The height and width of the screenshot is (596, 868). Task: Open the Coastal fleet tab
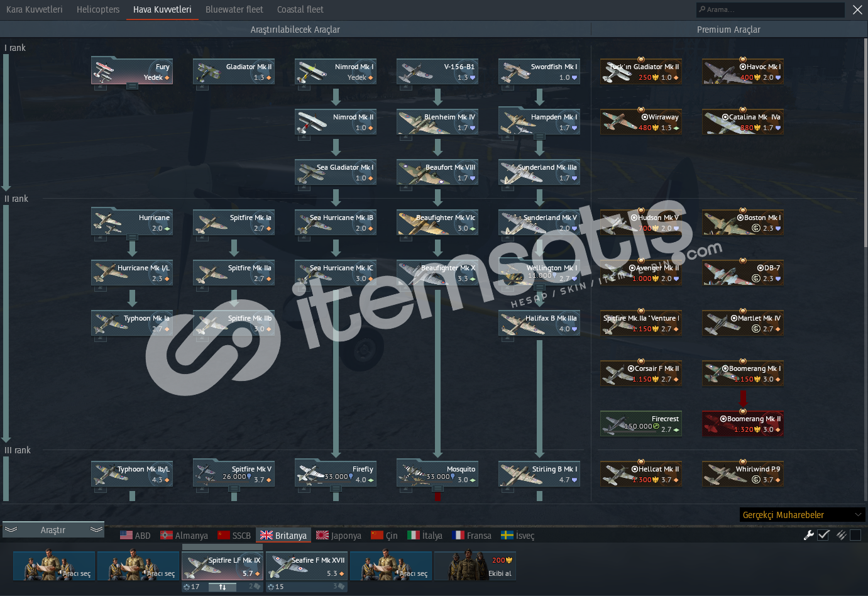tap(300, 9)
